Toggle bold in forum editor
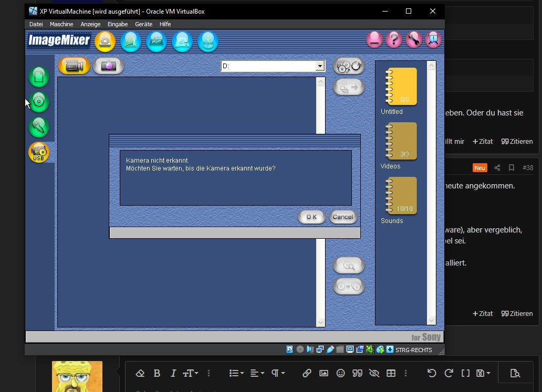 click(x=157, y=373)
